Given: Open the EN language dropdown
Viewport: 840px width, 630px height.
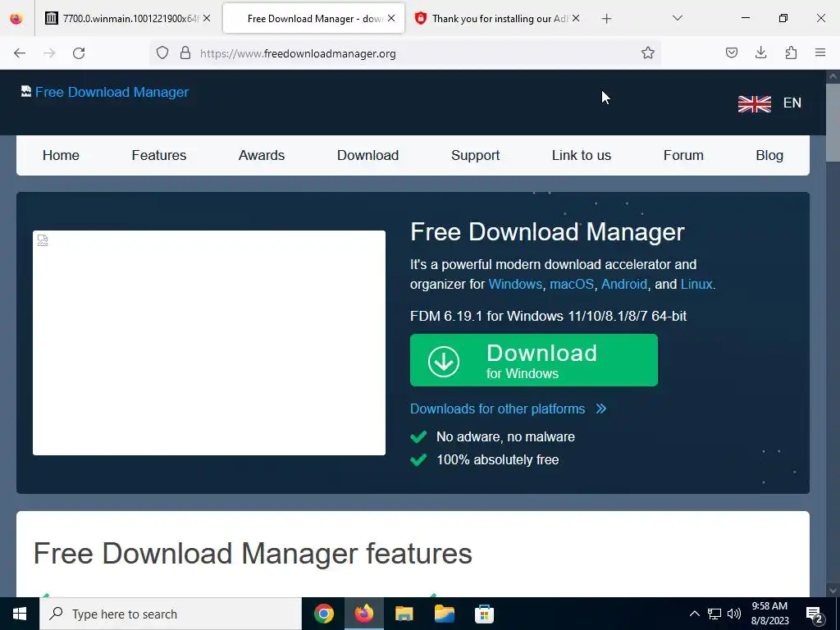Looking at the screenshot, I should click(792, 103).
